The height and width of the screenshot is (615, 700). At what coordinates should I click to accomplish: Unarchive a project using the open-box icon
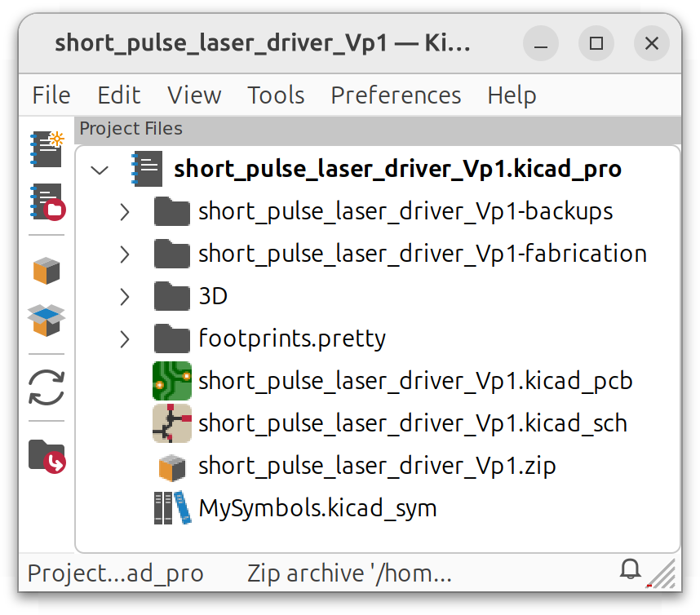(x=47, y=318)
